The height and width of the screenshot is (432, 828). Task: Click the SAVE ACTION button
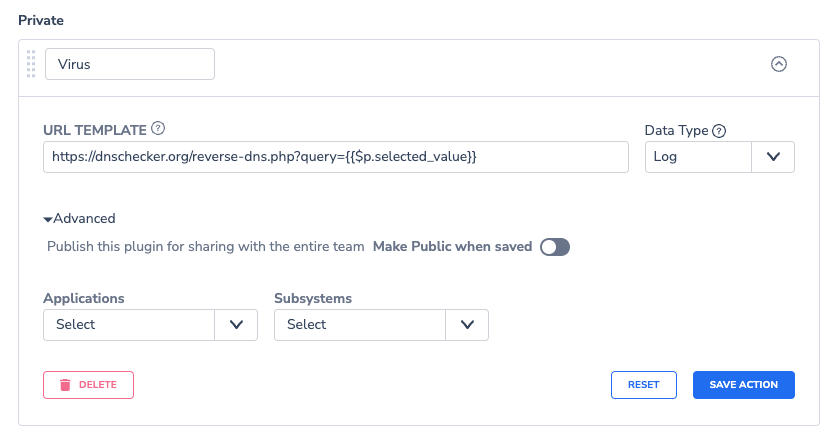pos(744,385)
